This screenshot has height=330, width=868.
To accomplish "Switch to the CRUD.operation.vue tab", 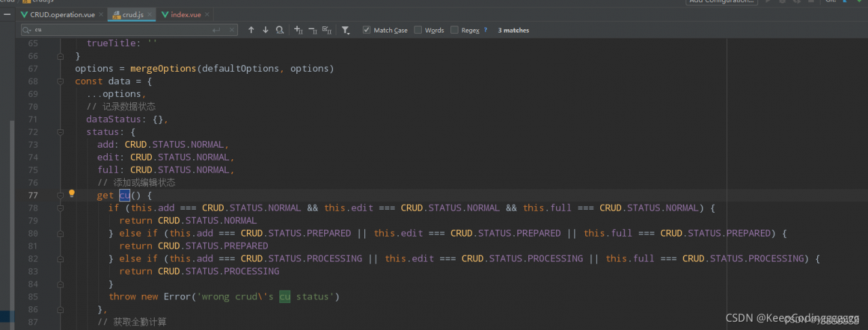I will pos(62,14).
